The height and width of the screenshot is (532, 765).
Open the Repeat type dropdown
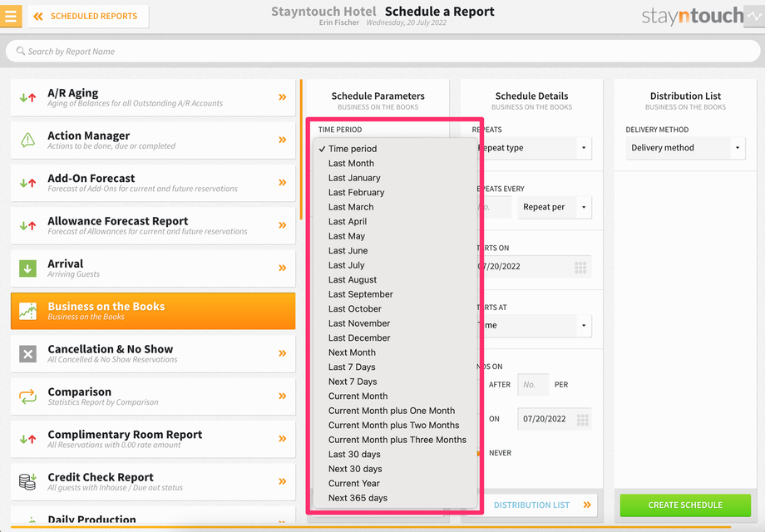tap(534, 148)
